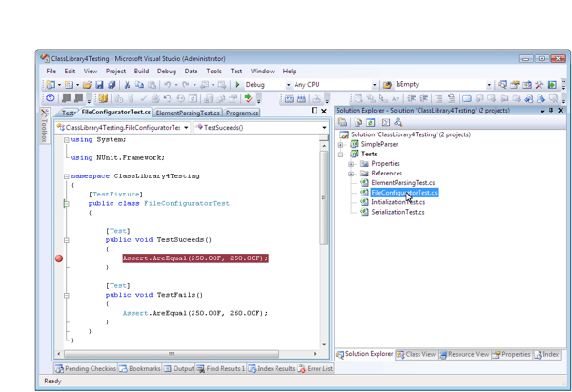Image resolution: width=572 pixels, height=392 pixels.
Task: Click the book icon on second toolbar
Action: 103,98
